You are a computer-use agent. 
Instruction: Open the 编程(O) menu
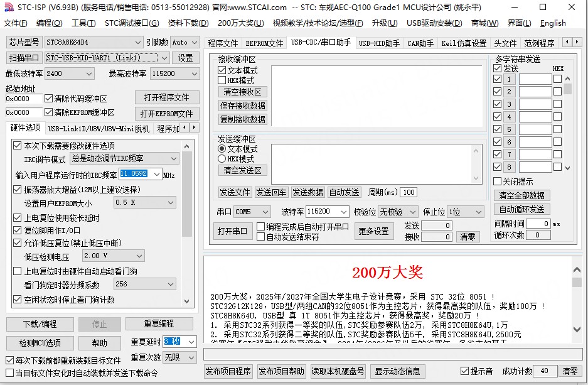coord(49,23)
